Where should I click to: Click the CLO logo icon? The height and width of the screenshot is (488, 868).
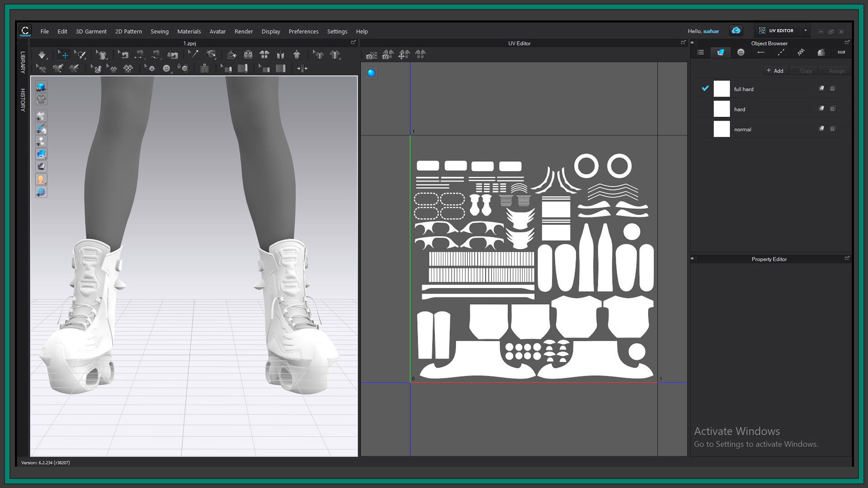point(25,31)
